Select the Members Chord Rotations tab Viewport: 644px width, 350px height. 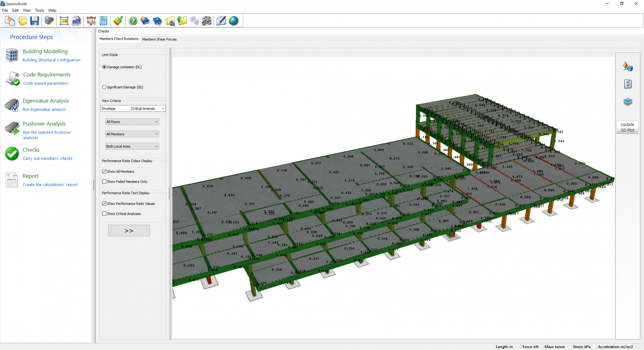pos(119,39)
